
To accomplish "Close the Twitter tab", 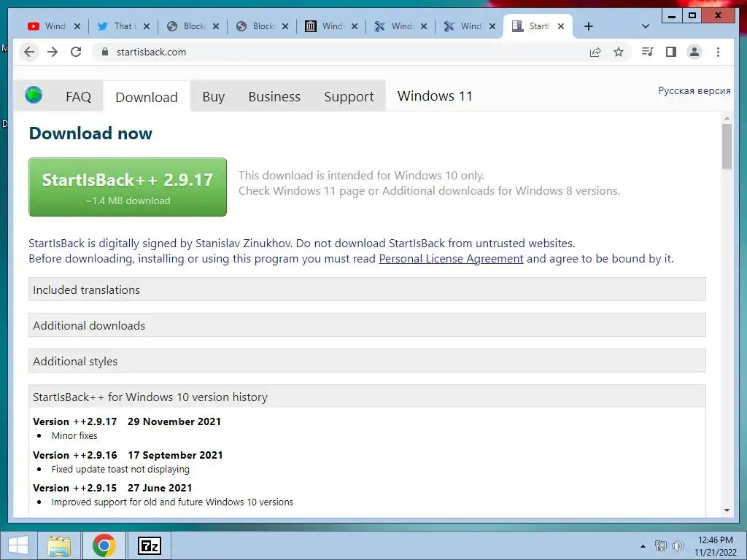I will (x=147, y=26).
